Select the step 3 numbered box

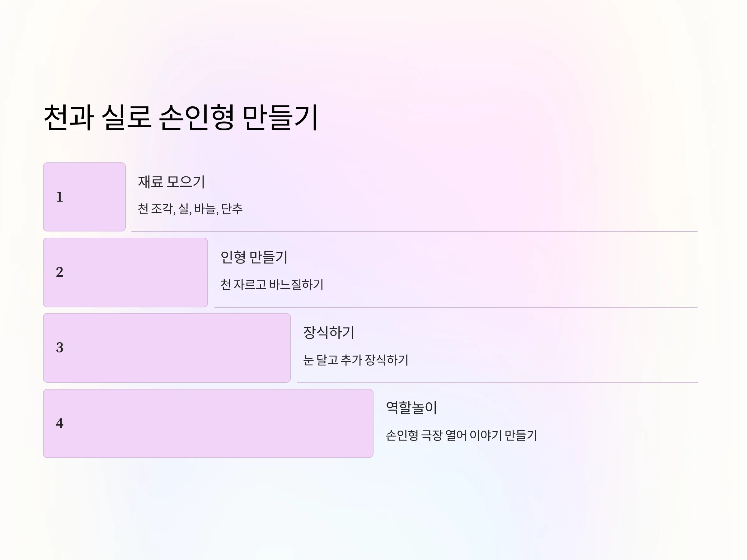[167, 348]
